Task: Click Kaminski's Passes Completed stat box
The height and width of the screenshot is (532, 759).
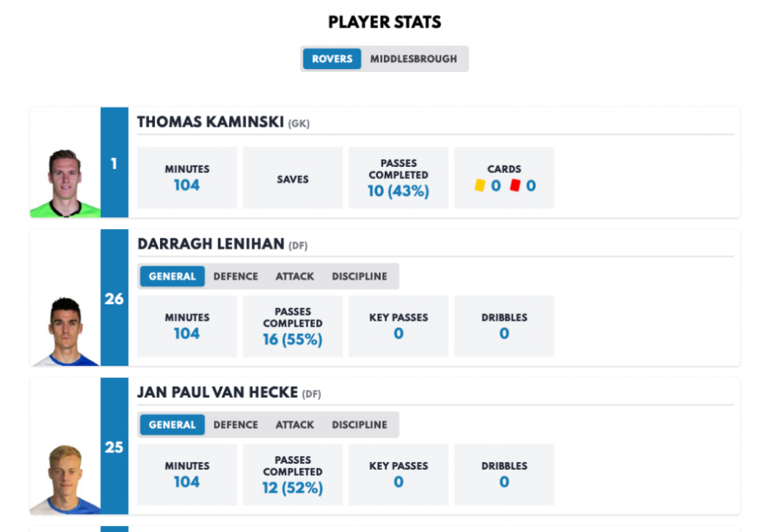Action: pos(398,178)
